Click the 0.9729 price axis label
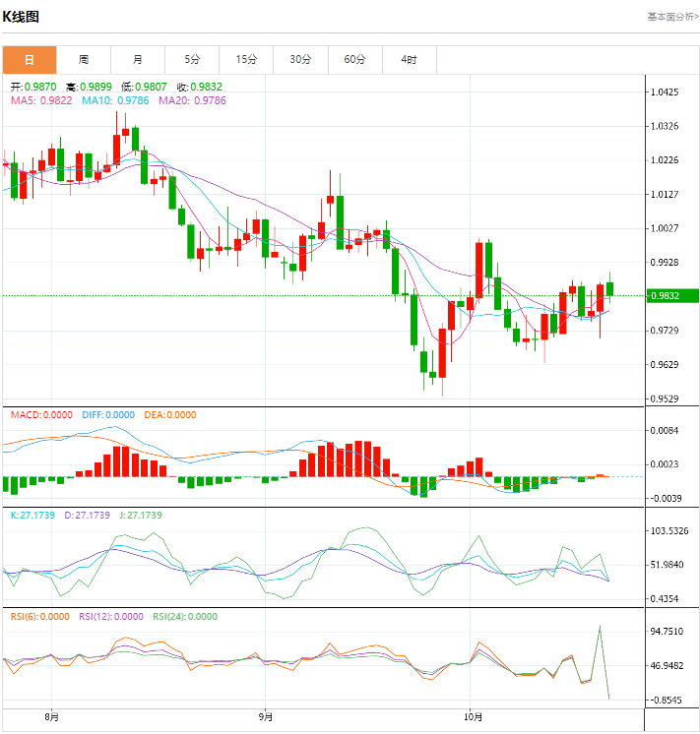 click(x=665, y=331)
